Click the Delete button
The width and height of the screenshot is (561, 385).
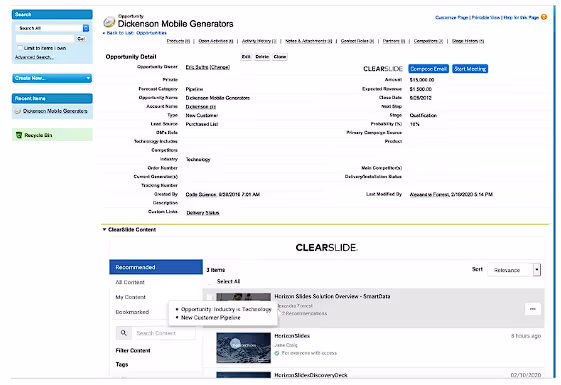262,57
